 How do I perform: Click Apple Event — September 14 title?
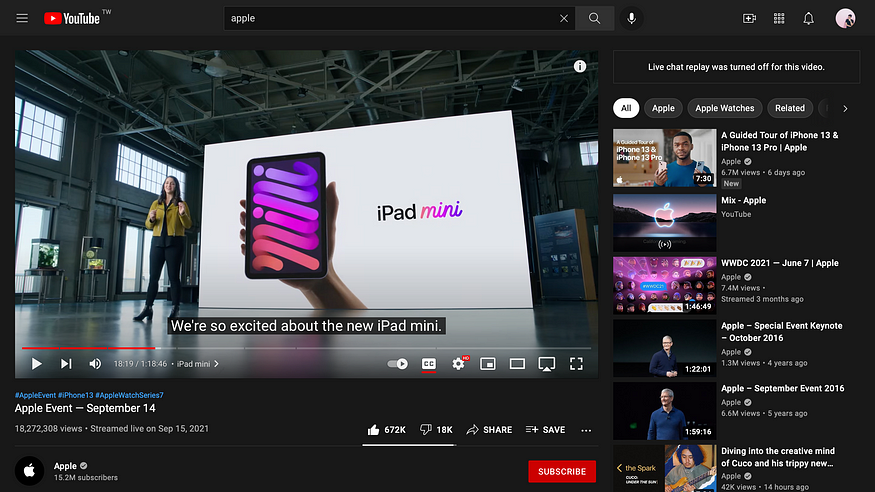[x=85, y=408]
